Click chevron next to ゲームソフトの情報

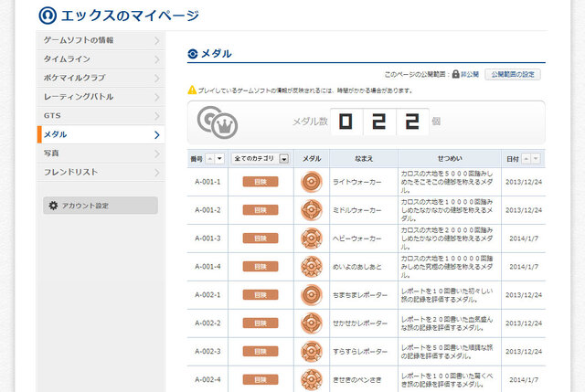point(157,40)
